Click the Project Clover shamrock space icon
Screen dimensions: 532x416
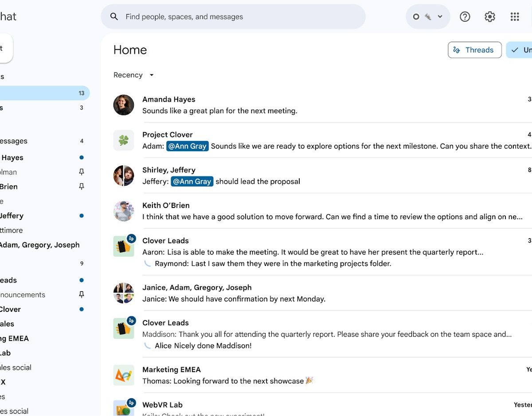(124, 141)
